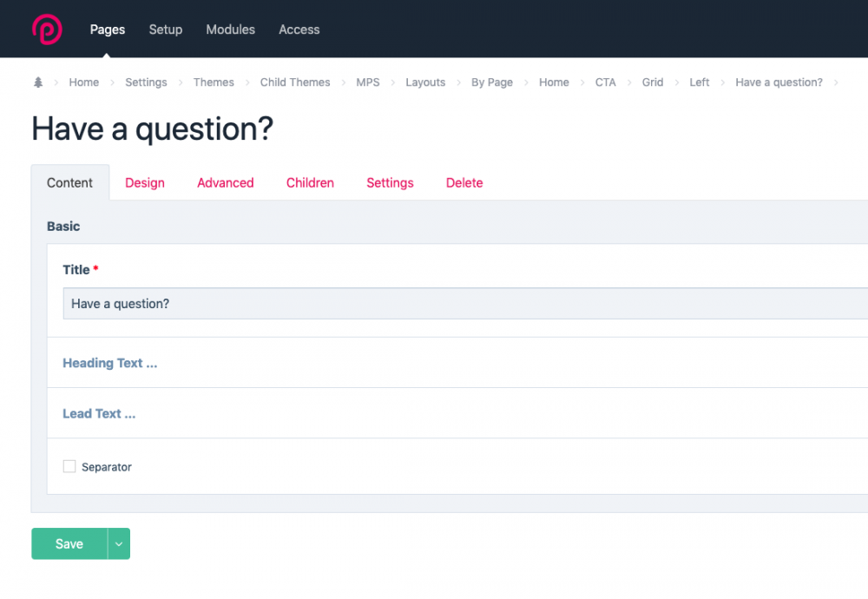
Task: Open the Save button dropdown arrow
Action: tap(119, 544)
